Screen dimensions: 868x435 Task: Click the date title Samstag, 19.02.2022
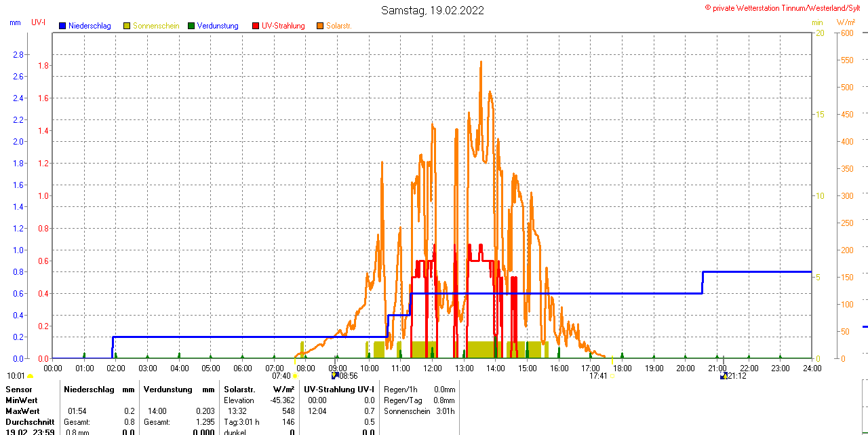click(x=433, y=10)
